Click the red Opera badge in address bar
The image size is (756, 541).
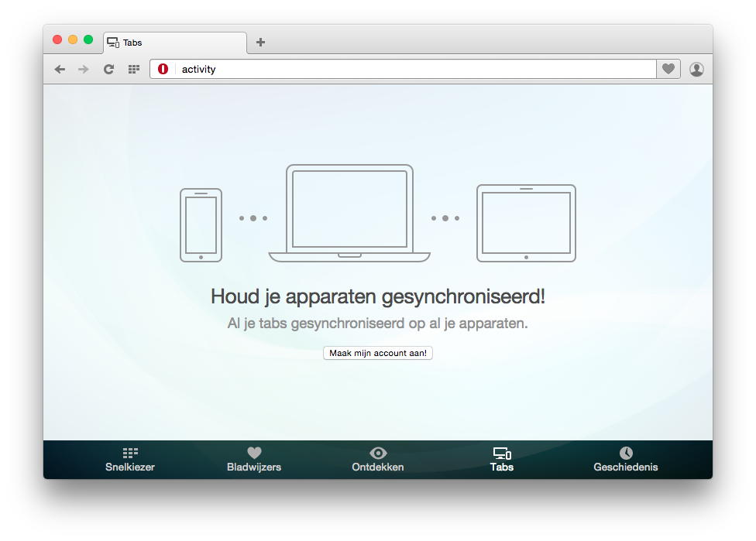tap(163, 70)
